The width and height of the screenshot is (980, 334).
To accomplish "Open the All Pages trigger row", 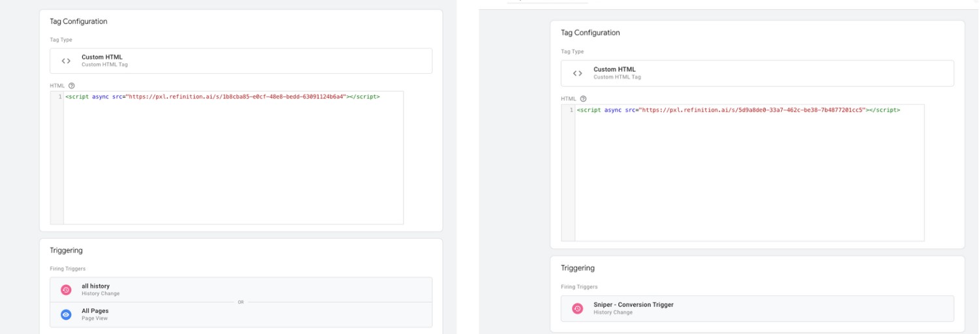I will click(241, 314).
